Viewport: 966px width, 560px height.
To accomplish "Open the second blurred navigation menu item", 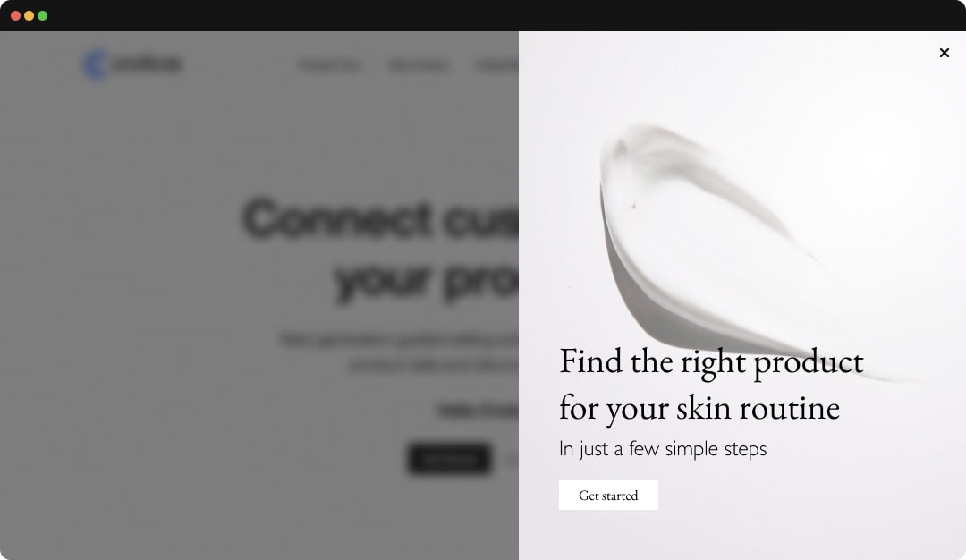I will (x=419, y=64).
